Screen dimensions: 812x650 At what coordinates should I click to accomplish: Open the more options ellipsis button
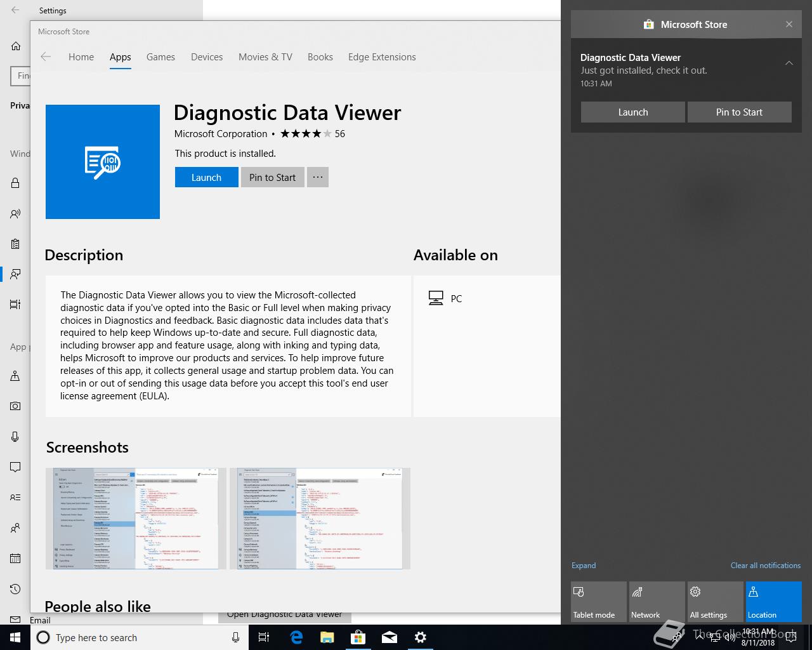click(x=318, y=177)
